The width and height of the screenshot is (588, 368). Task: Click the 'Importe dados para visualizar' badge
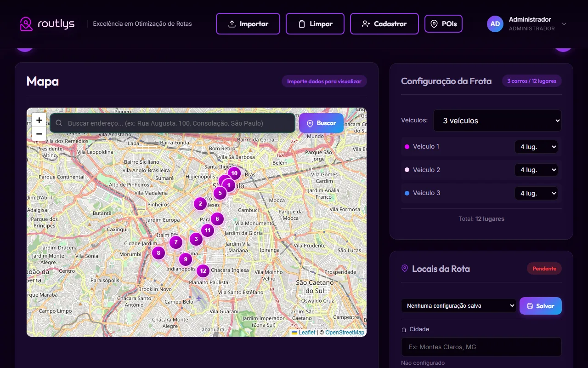click(x=324, y=81)
